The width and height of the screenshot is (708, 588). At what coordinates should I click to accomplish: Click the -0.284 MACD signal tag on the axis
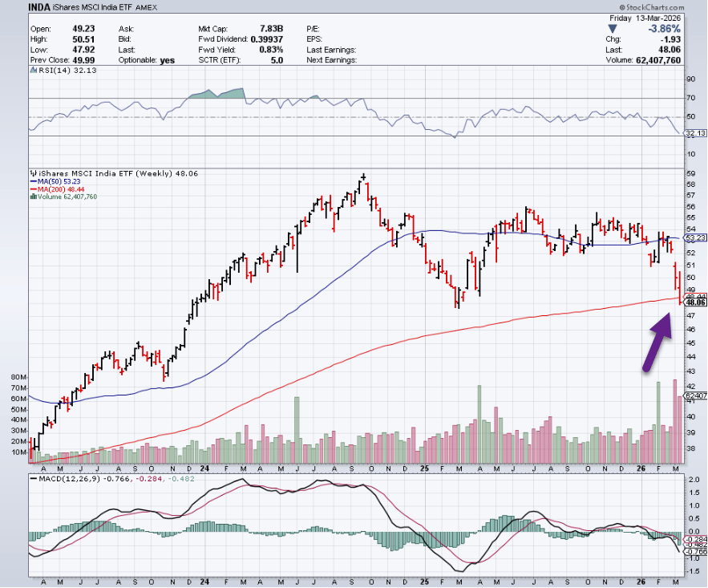pos(696,539)
